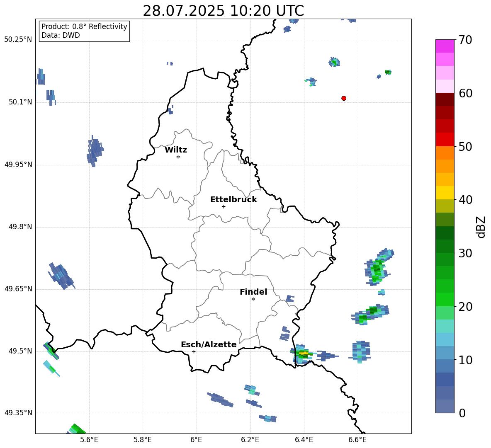Image resolution: width=491 pixels, height=448 pixels.
Task: Click the 20 tick on the colorbar
Action: (465, 306)
